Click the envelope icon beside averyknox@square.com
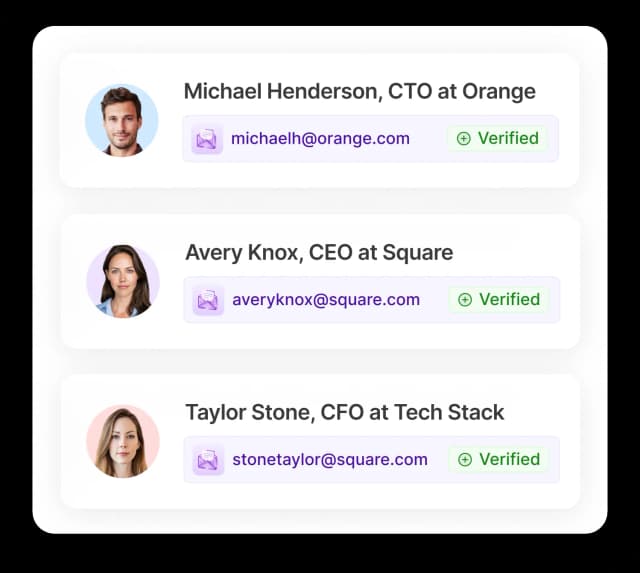This screenshot has width=640, height=573. coord(208,300)
